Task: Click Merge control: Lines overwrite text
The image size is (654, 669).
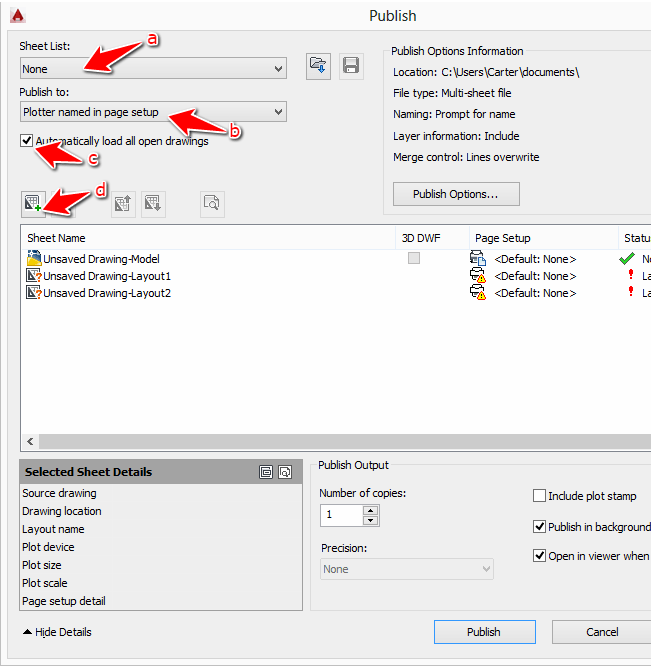Action: pos(466,157)
